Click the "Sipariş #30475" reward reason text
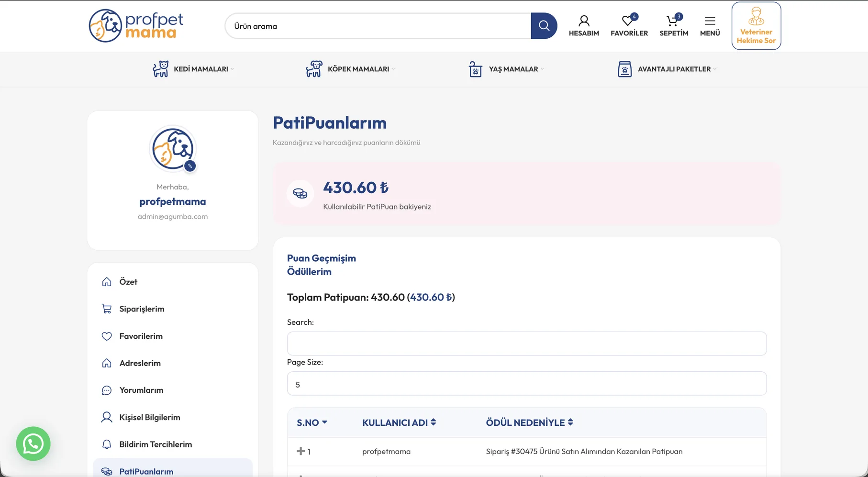Viewport: 868px width, 477px height. [584, 452]
